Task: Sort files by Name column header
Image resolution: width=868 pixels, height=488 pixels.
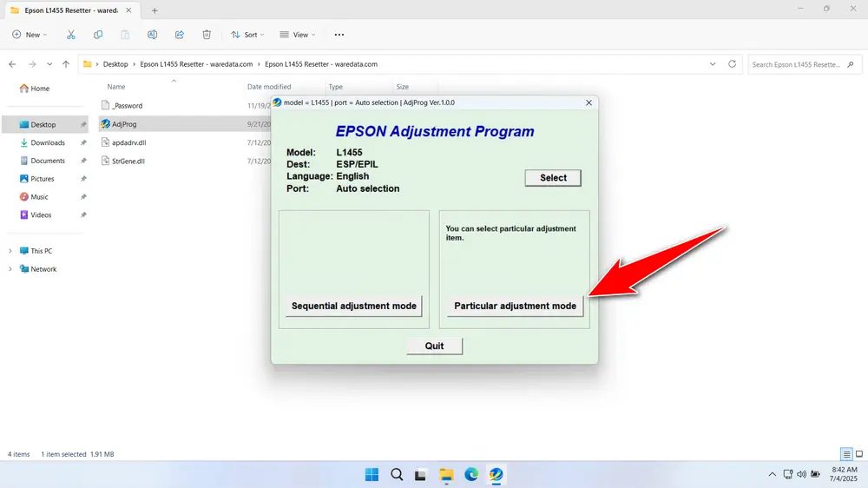Action: (x=116, y=87)
